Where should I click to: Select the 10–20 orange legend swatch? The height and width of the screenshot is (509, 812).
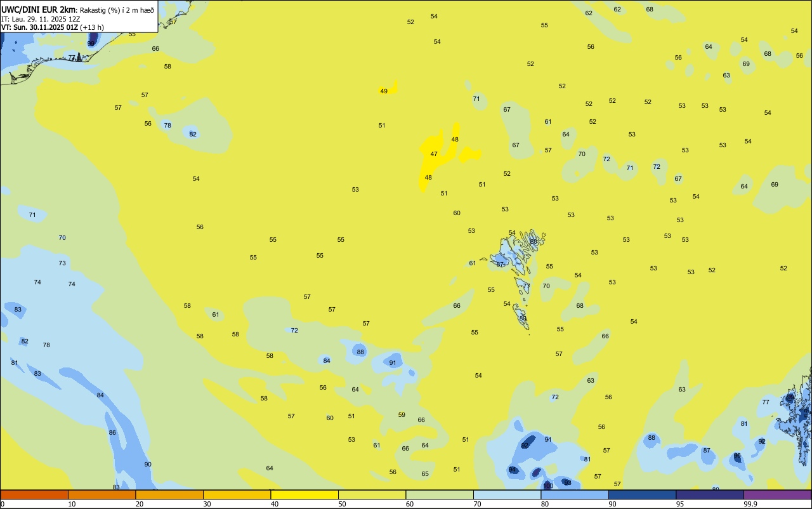coord(101,494)
